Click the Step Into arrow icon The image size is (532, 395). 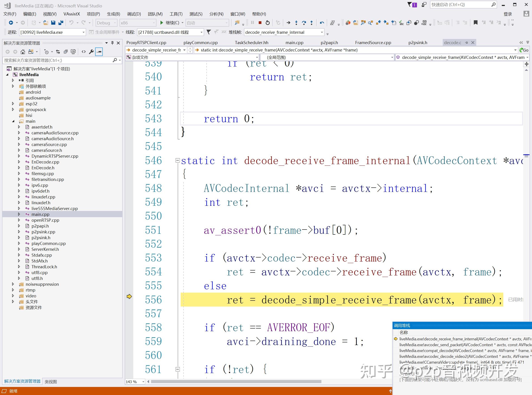(x=296, y=23)
